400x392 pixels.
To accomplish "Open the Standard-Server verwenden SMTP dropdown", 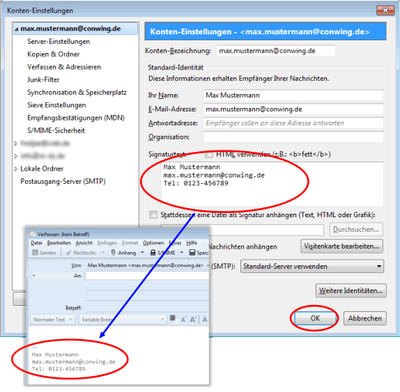I will coord(312,266).
